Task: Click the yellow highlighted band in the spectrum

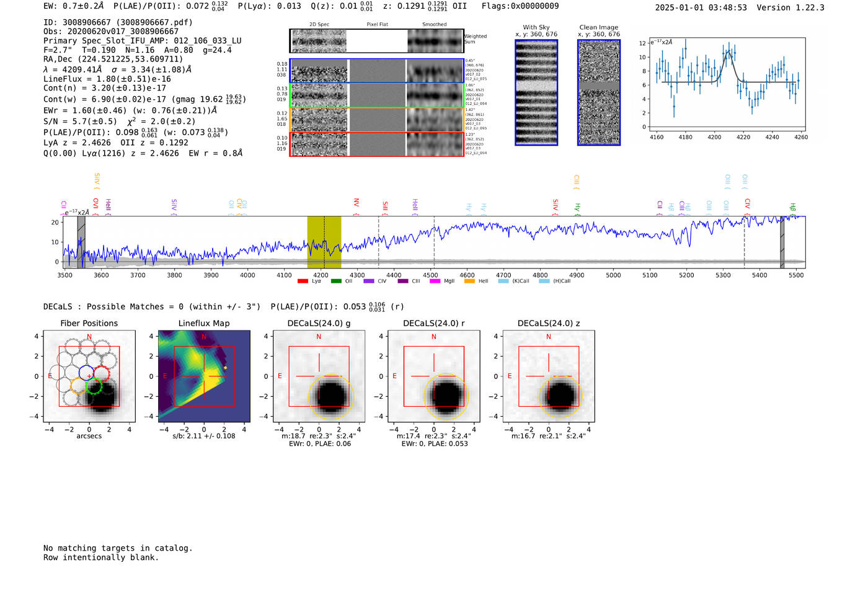Action: [324, 242]
